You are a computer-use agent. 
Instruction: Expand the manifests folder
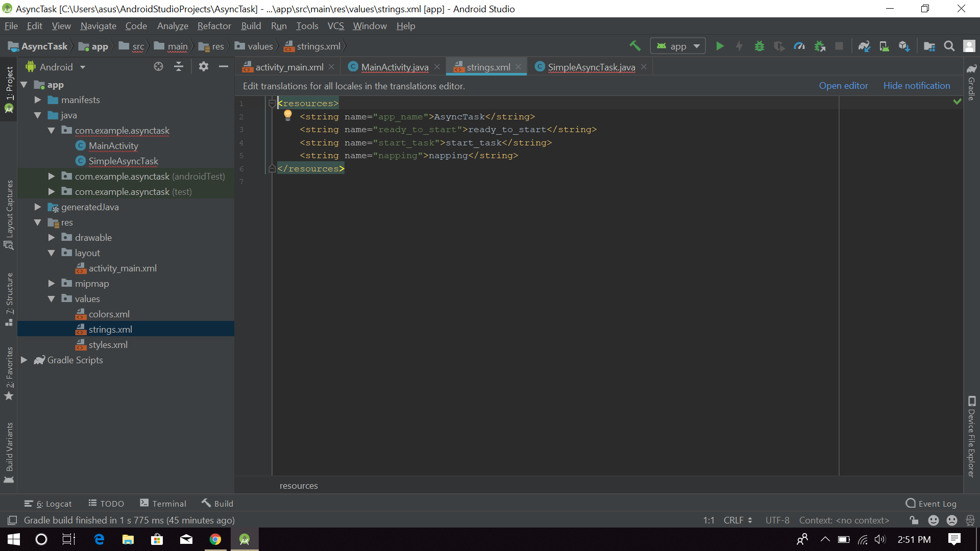pos(37,100)
